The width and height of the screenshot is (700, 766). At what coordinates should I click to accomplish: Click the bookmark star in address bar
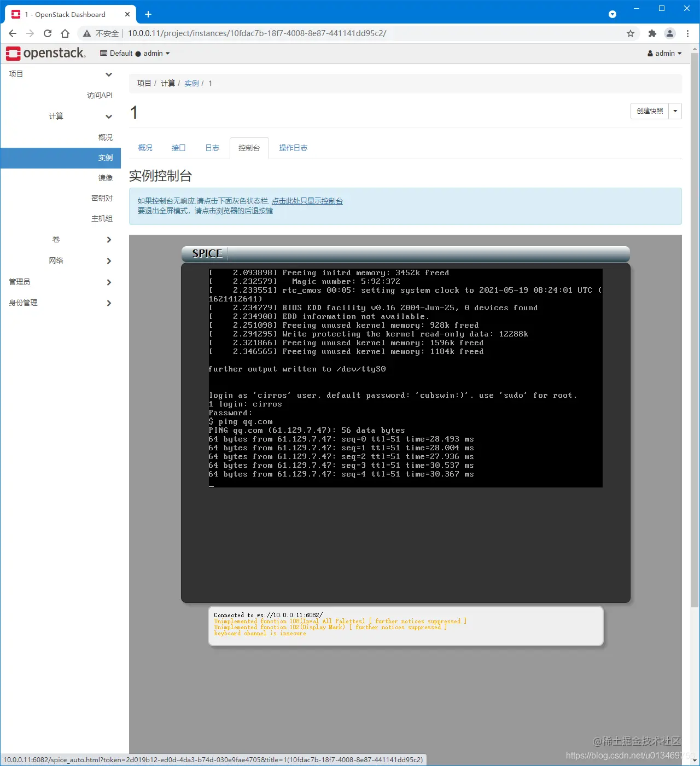[631, 33]
